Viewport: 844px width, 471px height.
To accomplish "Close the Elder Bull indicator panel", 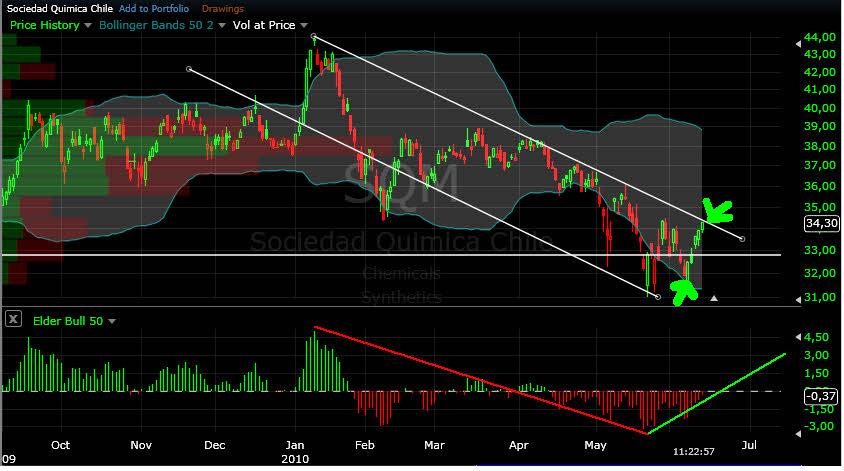I will pos(13,319).
